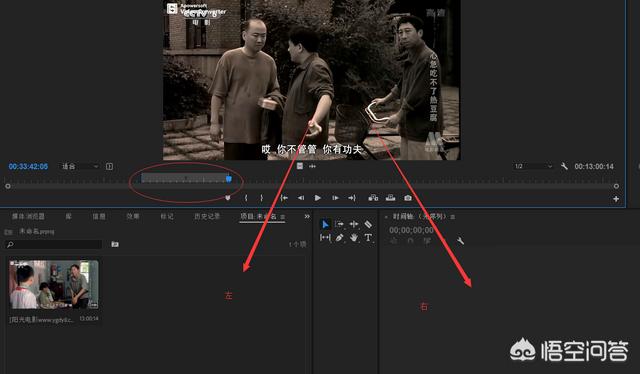Select the 项目:未命名 tab
This screenshot has height=374, width=640.
[x=258, y=216]
